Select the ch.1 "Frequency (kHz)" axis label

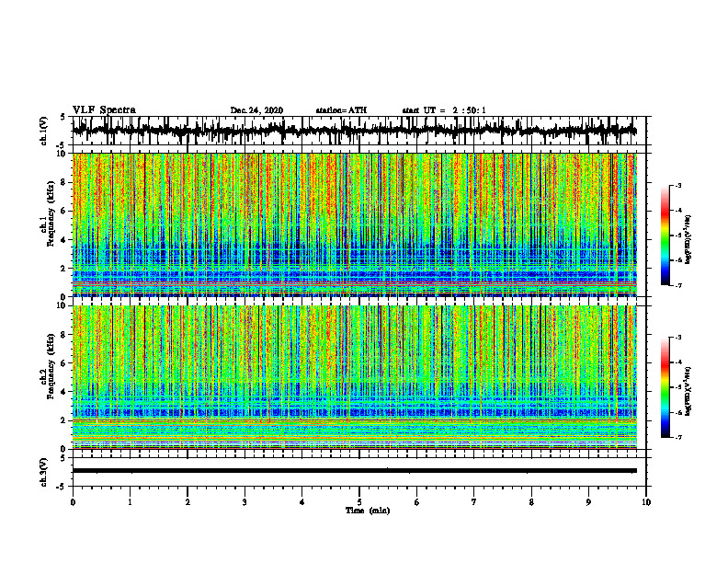51,212
